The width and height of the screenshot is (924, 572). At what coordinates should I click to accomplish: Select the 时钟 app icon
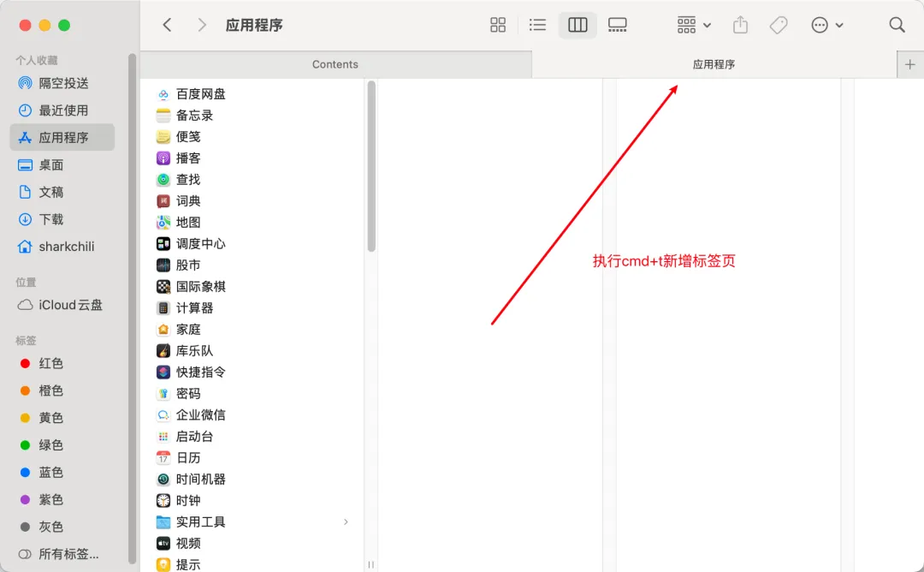(x=163, y=501)
